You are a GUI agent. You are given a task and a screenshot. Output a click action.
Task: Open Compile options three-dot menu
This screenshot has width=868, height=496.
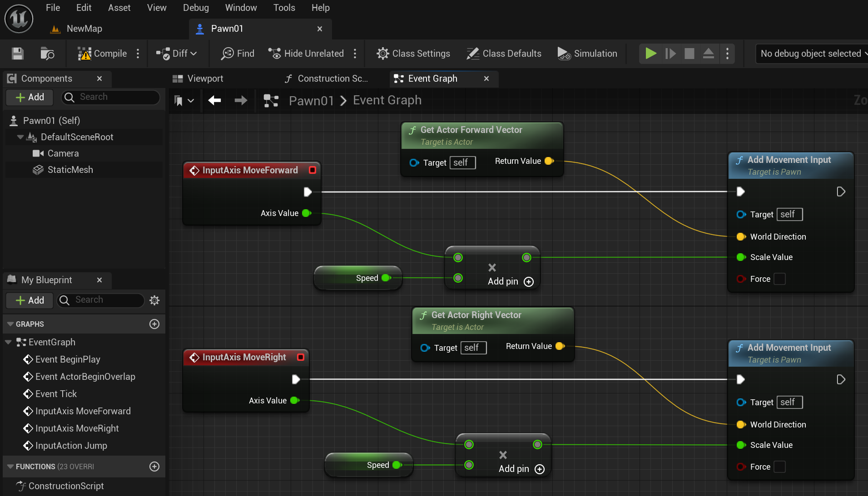point(138,54)
